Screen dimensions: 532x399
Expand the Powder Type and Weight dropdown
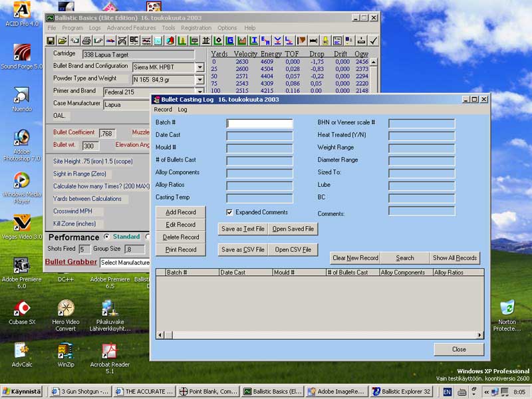tap(200, 80)
